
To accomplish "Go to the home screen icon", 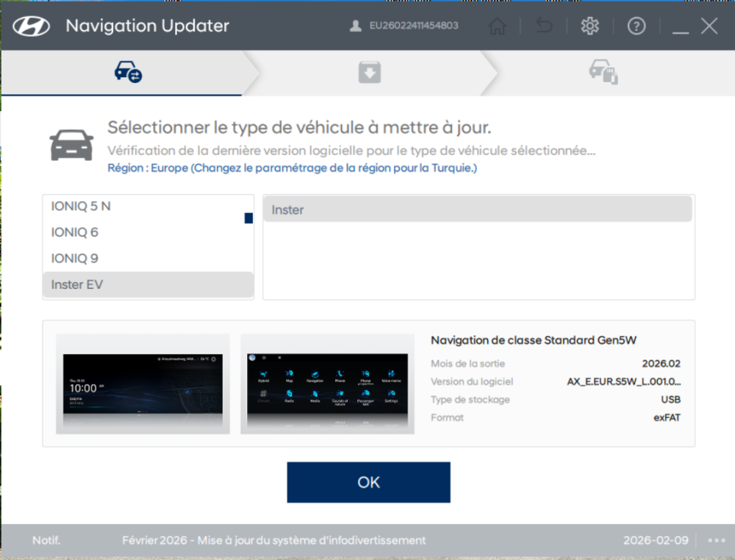I will coord(498,26).
